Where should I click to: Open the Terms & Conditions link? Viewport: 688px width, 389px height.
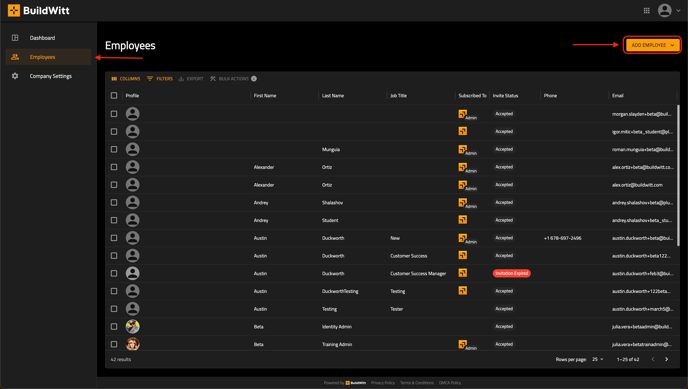coord(416,383)
